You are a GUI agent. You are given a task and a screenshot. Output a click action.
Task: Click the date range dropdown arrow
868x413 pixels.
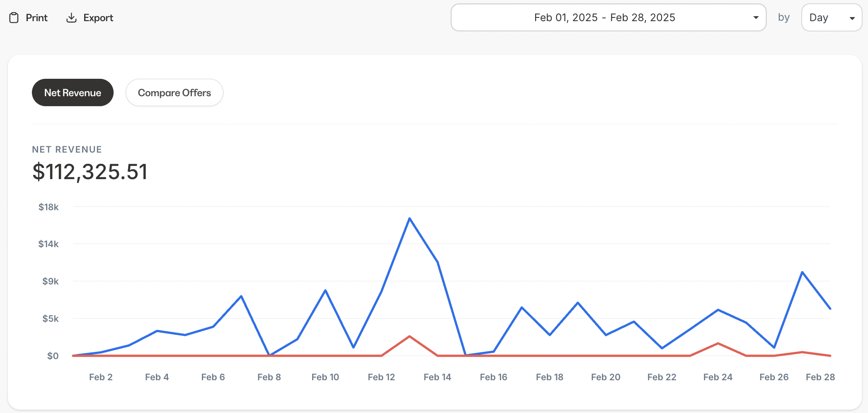(756, 18)
